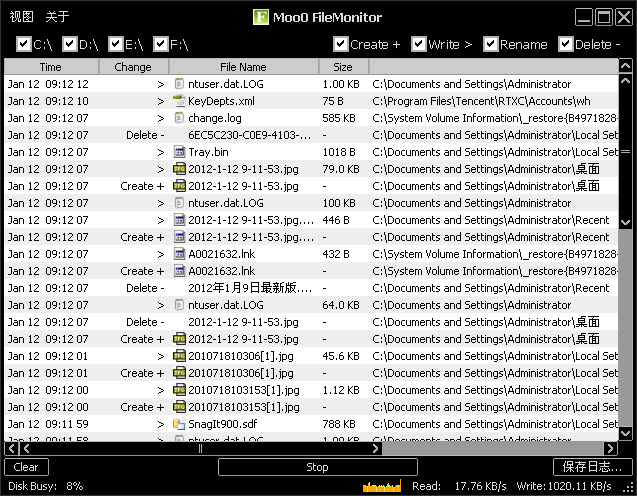The image size is (637, 496).
Task: Toggle the Write > filter checkbox
Action: pos(418,44)
